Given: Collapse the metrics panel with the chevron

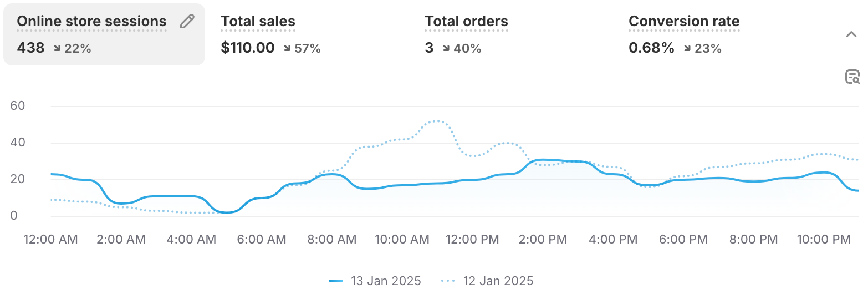Looking at the screenshot, I should (851, 34).
